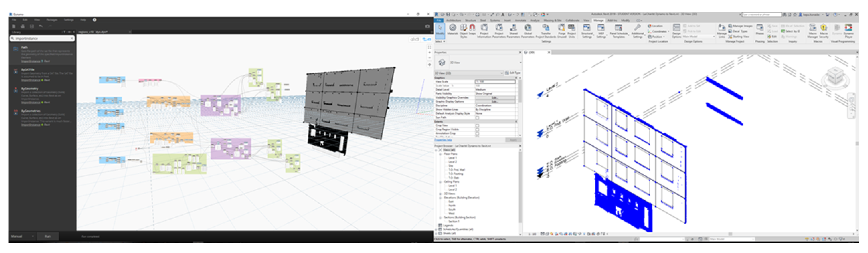The height and width of the screenshot is (253, 868).
Task: Switch to the Architecture ribbon tab
Action: (x=453, y=21)
